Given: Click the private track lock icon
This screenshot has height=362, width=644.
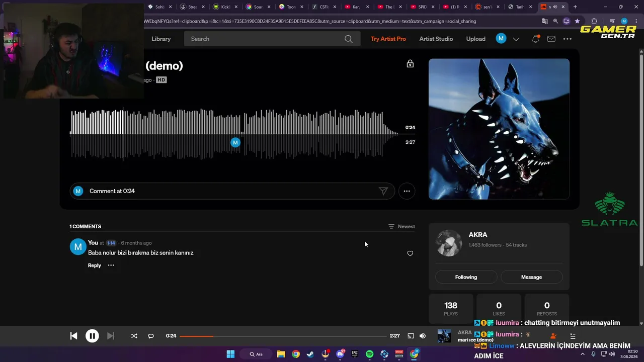Looking at the screenshot, I should point(410,64).
